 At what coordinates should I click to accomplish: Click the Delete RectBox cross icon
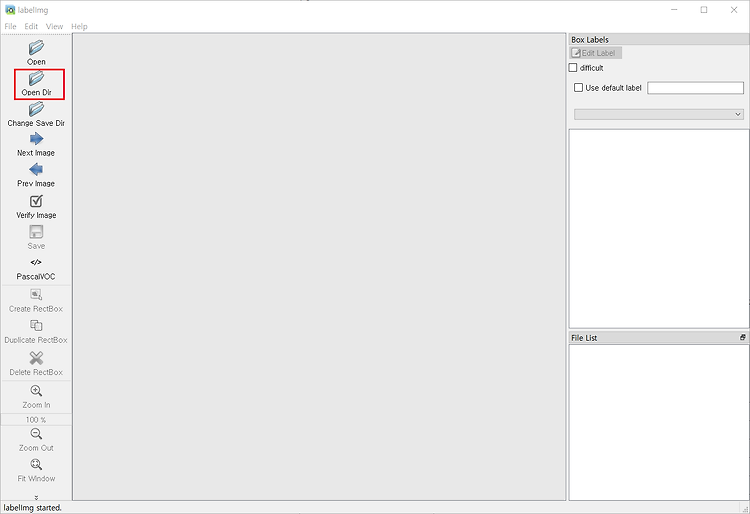pyautogui.click(x=36, y=358)
